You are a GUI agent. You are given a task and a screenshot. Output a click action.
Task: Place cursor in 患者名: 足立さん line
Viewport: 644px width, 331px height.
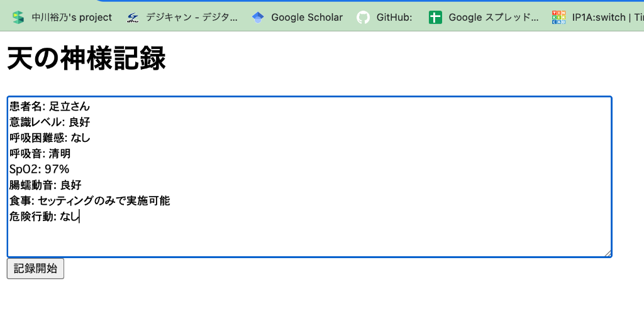tap(49, 106)
